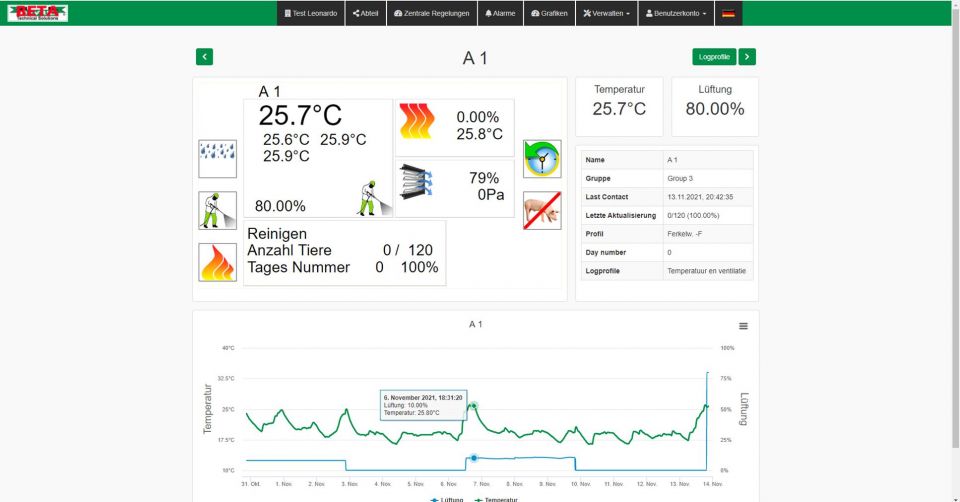Open the German flag language selector
Screen dimensions: 960x502
tap(729, 14)
